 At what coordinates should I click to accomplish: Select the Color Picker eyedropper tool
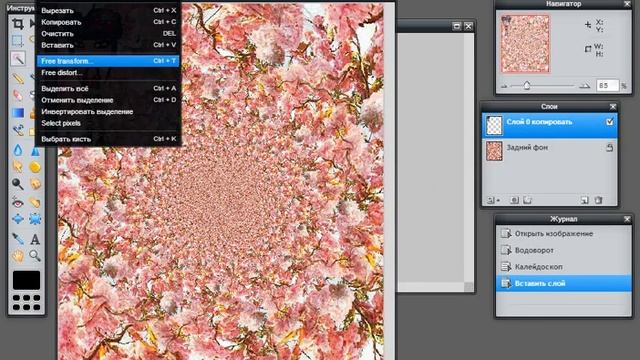18,238
